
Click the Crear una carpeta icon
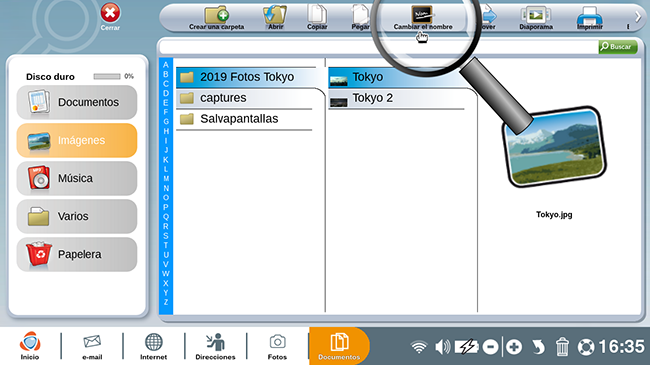pos(216,18)
